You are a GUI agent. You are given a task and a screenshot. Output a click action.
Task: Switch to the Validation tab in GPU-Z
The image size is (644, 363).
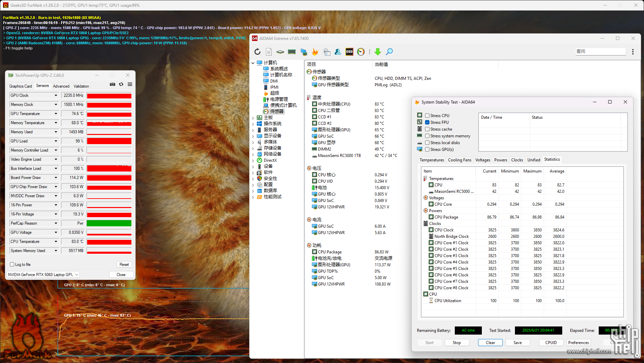pyautogui.click(x=81, y=86)
